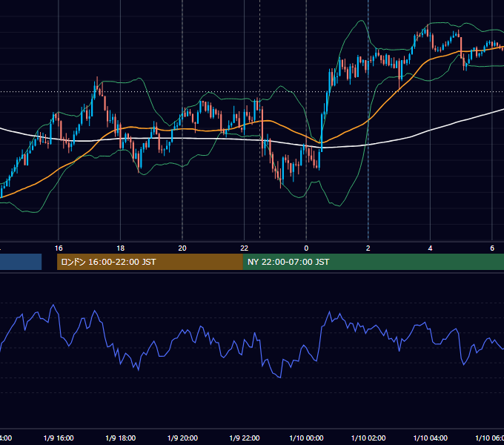This screenshot has width=504, height=445.
Task: Select the NY 22:00-07:00 JST session bar
Action: coord(373,262)
